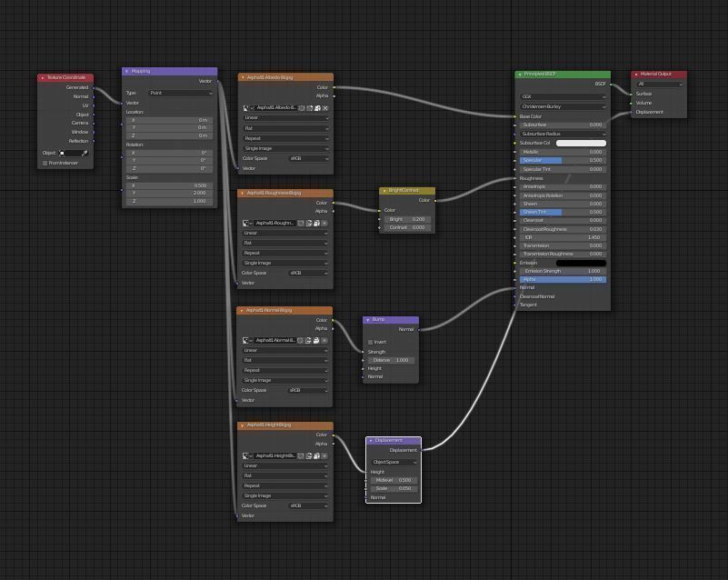Click Emission black color swatch

[x=582, y=263]
